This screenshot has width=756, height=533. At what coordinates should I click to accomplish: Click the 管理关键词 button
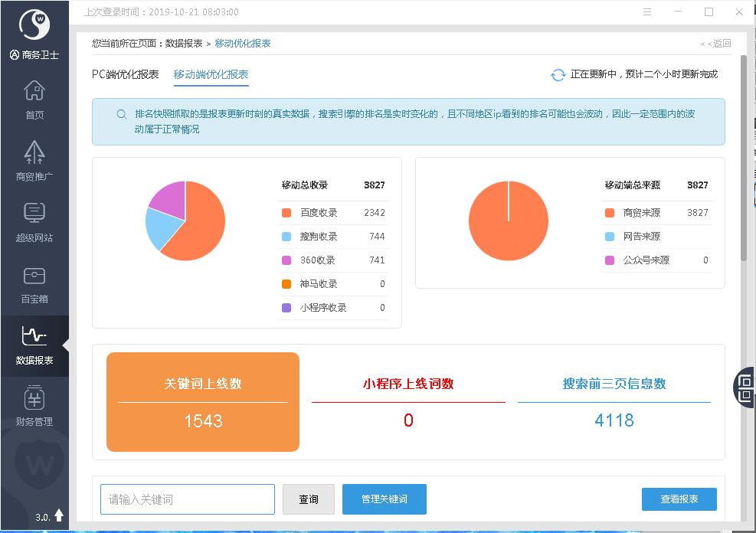(x=384, y=499)
